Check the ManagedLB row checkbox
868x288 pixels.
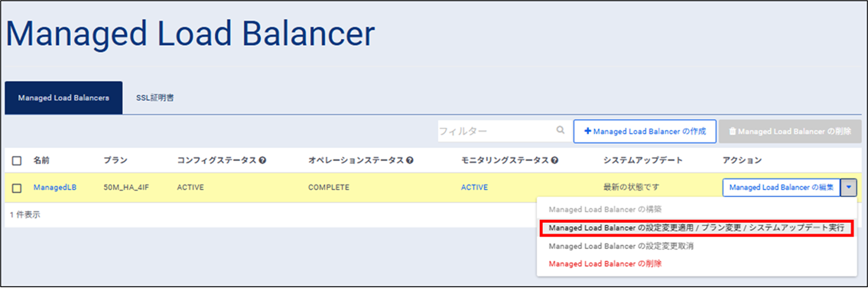click(x=17, y=188)
